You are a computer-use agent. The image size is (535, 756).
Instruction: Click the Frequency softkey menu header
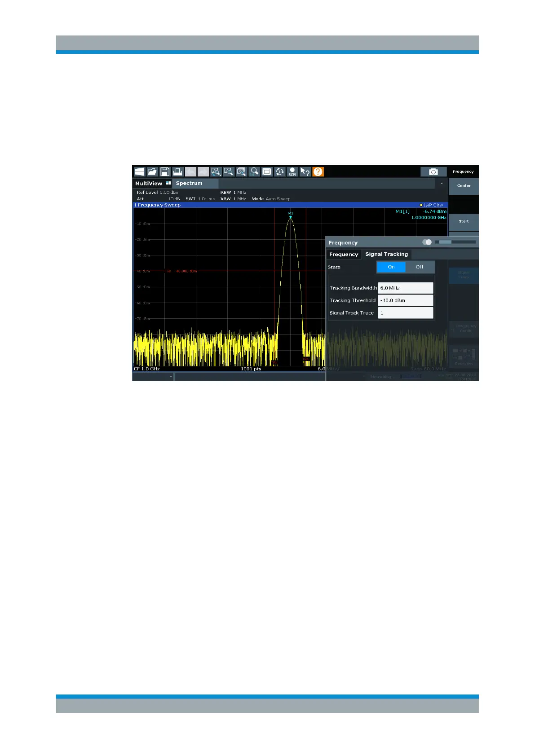pos(463,171)
